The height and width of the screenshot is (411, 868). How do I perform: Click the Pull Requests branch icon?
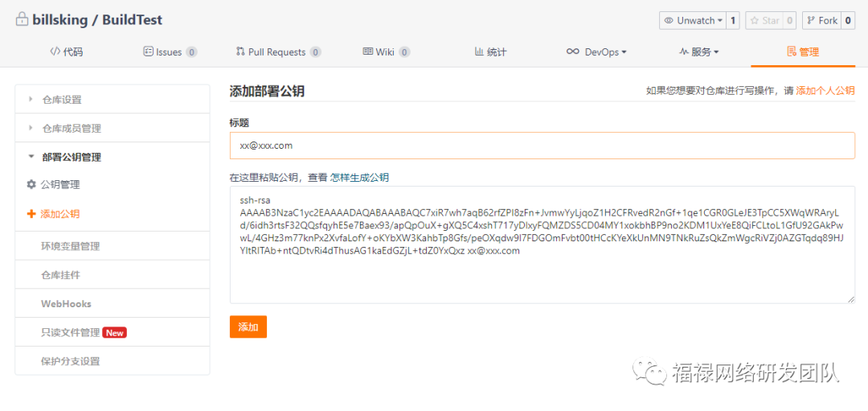240,51
